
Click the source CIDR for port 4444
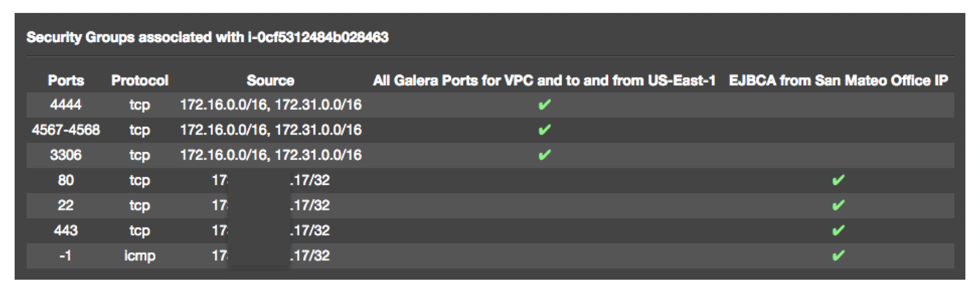[270, 105]
